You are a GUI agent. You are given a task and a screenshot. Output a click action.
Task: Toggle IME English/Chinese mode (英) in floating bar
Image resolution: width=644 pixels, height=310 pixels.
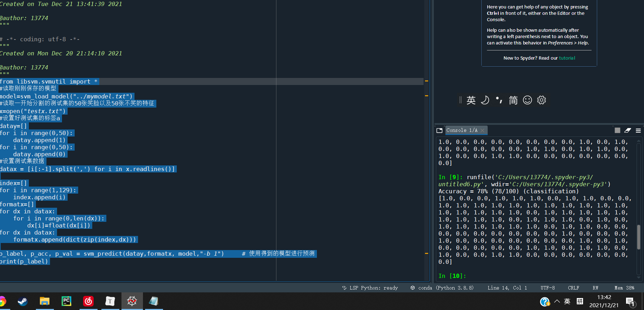471,100
